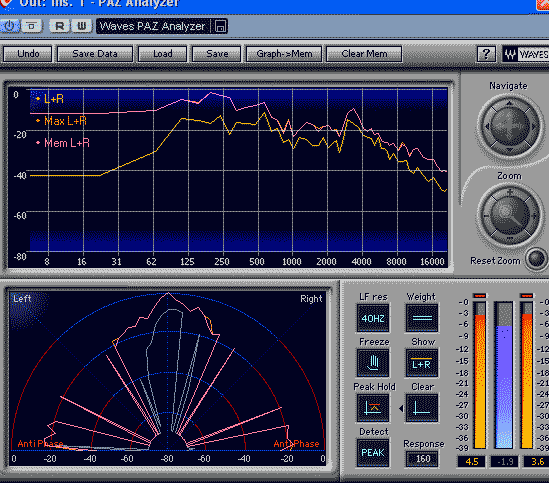The height and width of the screenshot is (483, 549).
Task: Click the Right label in stereo position display
Action: coord(311,299)
